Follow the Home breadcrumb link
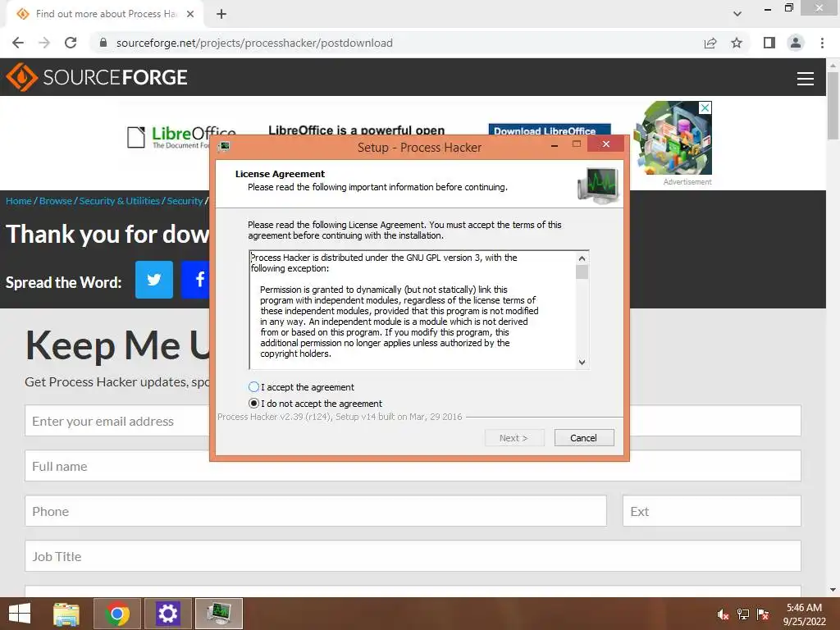Viewport: 840px width, 630px height. coord(19,201)
